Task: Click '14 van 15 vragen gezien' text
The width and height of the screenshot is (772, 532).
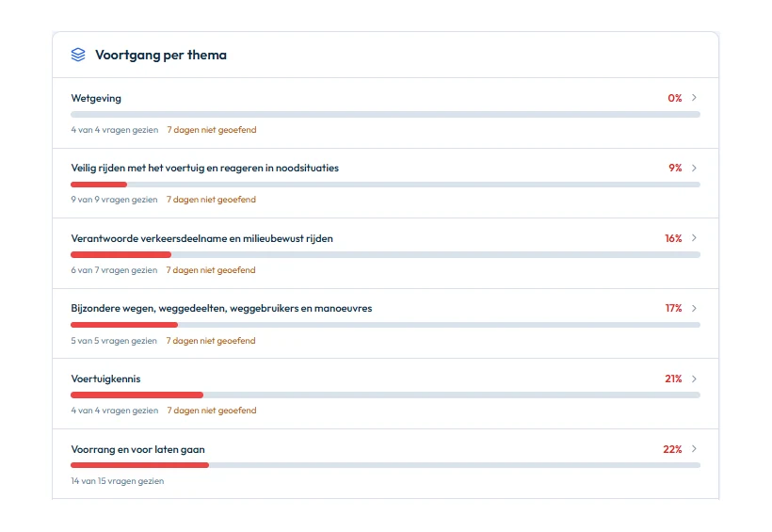Action: [x=117, y=481]
